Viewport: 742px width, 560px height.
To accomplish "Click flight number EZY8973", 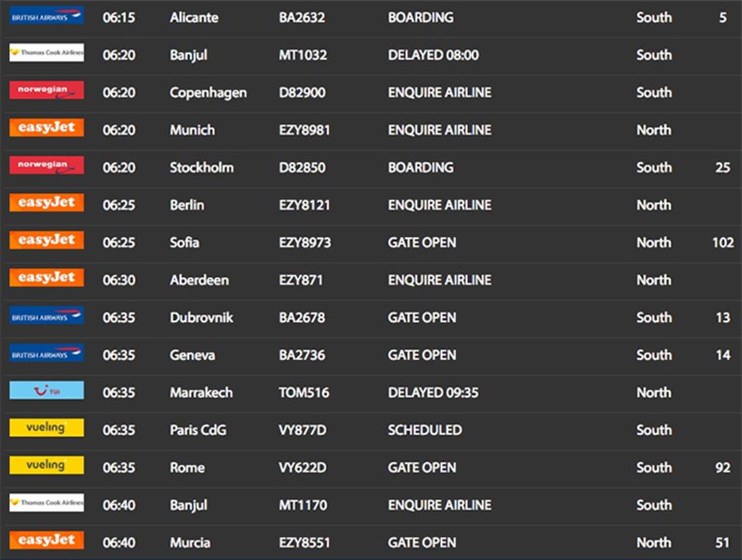I will (305, 243).
